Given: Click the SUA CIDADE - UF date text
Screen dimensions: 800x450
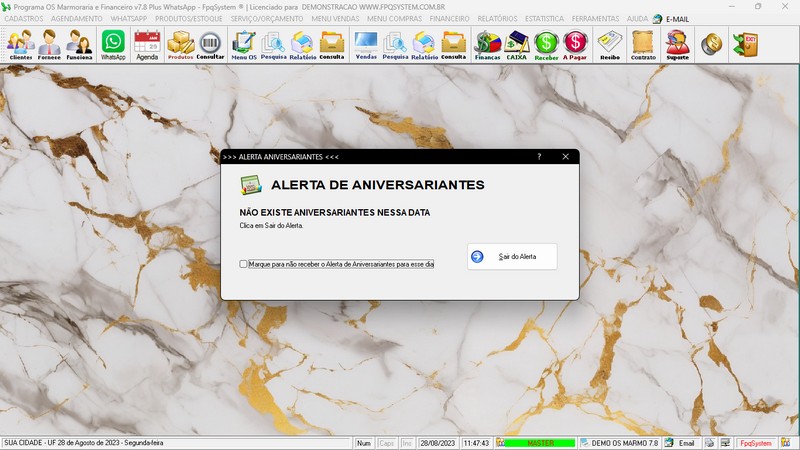Looking at the screenshot, I should click(x=84, y=443).
